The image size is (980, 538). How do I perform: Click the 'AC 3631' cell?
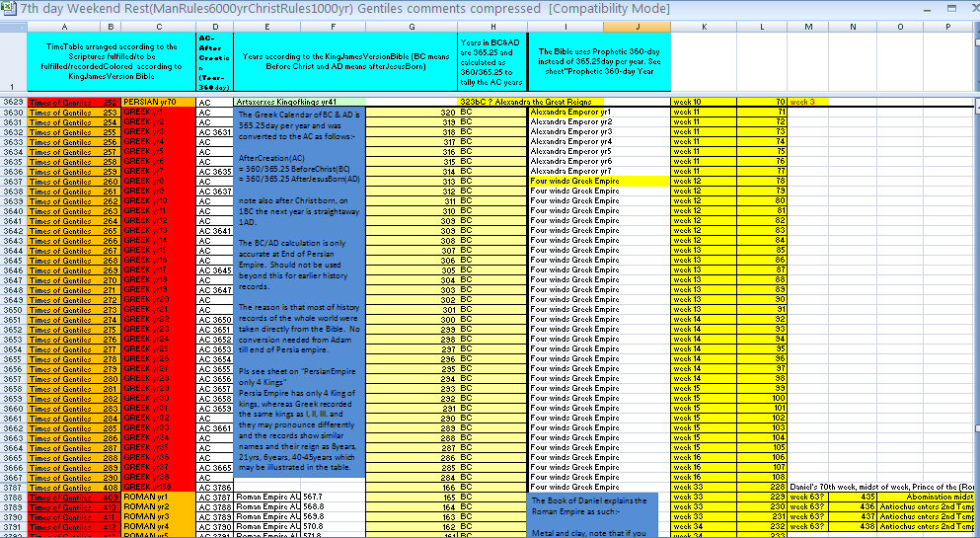point(214,132)
